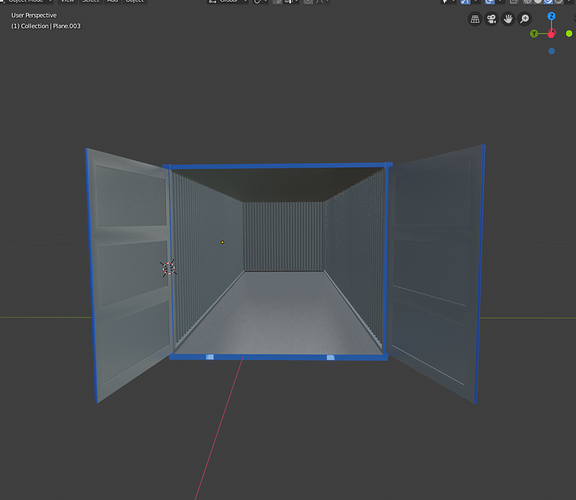Click the 'User Perspective' overlay text

(x=34, y=15)
